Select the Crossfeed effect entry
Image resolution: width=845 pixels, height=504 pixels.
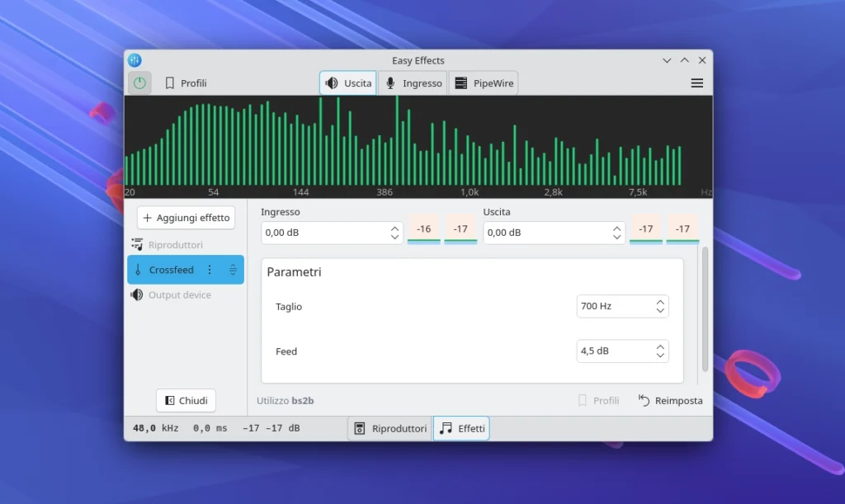click(x=171, y=270)
